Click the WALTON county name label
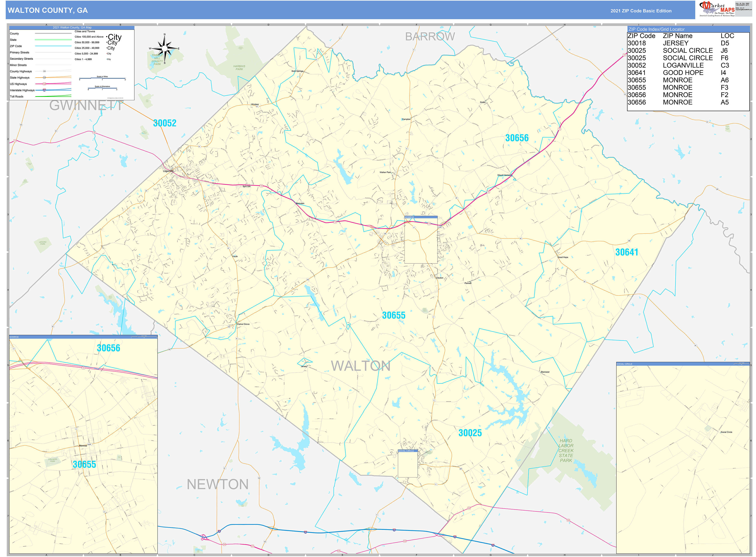The width and height of the screenshot is (756, 557). (361, 366)
